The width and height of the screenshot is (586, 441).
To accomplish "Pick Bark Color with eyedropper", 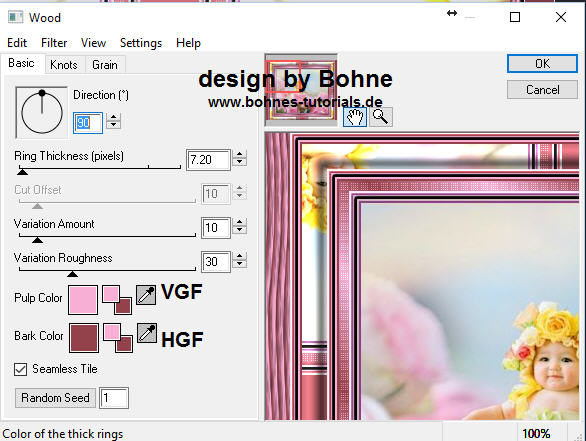I will click(147, 333).
